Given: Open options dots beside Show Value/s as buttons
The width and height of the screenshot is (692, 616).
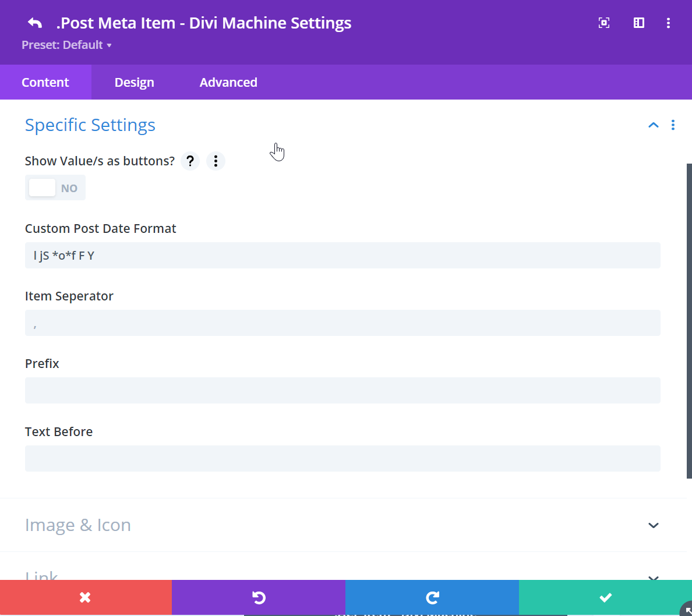Looking at the screenshot, I should coord(216,161).
